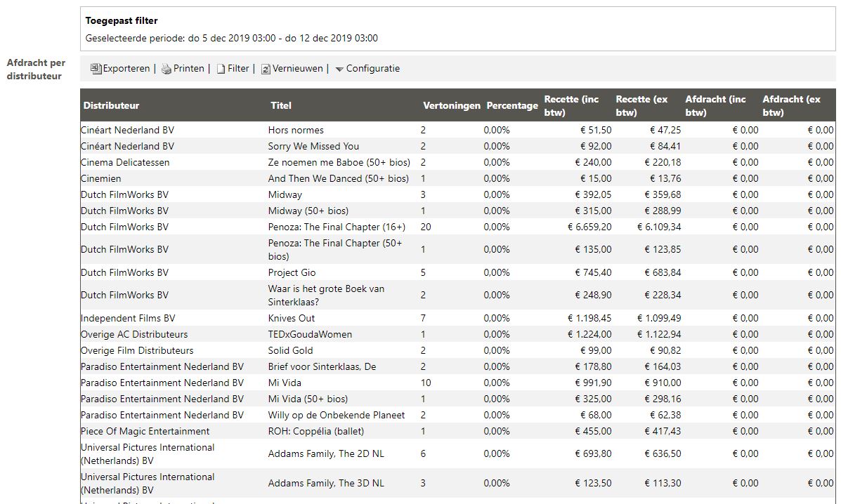Click the Vernieuwen link
The image size is (841, 504).
[x=298, y=69]
